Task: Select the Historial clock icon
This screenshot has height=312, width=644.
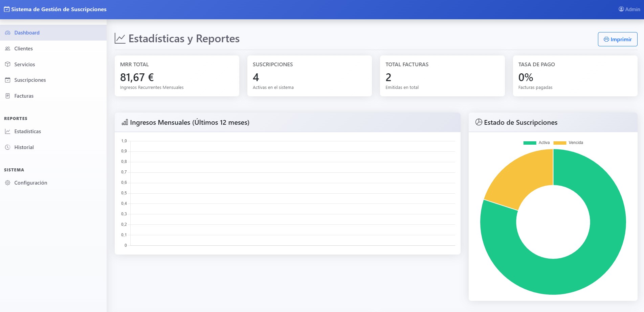Action: pos(7,147)
